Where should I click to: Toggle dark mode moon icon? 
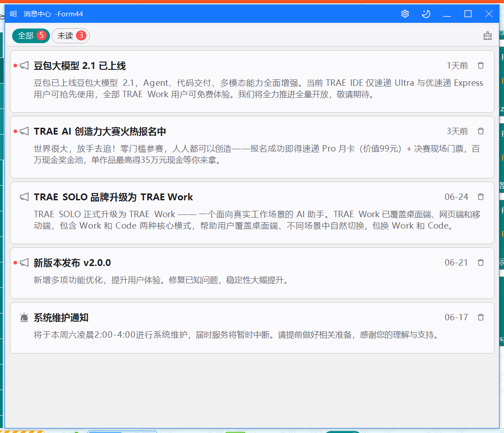coord(426,14)
